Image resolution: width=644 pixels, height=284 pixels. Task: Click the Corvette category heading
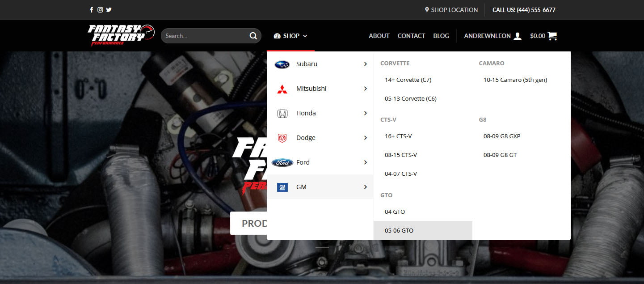tap(395, 63)
